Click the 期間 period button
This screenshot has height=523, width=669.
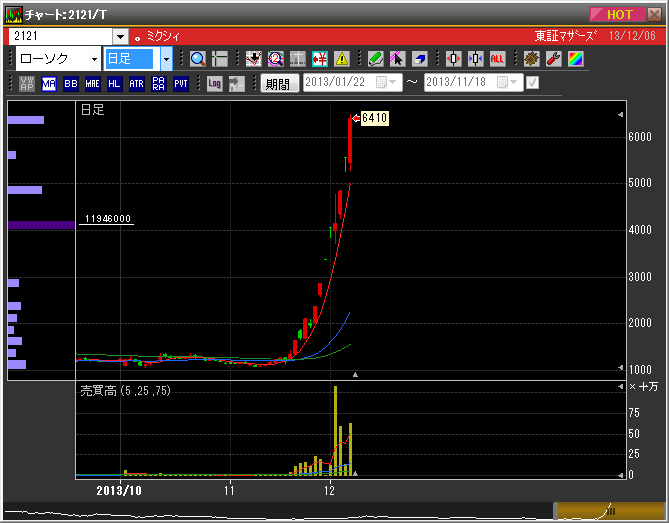278,84
